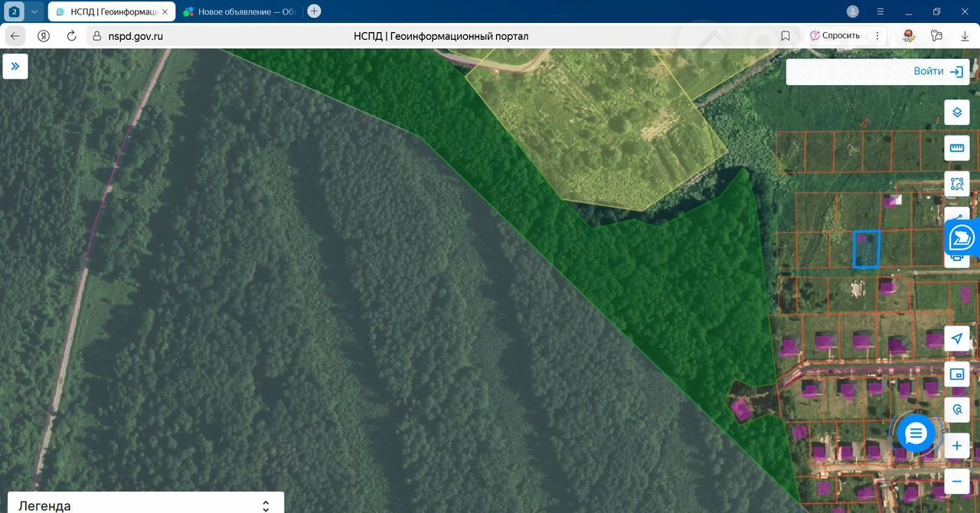Select the НСПД Геоинформационный портал tab
980x513 pixels.
click(107, 11)
